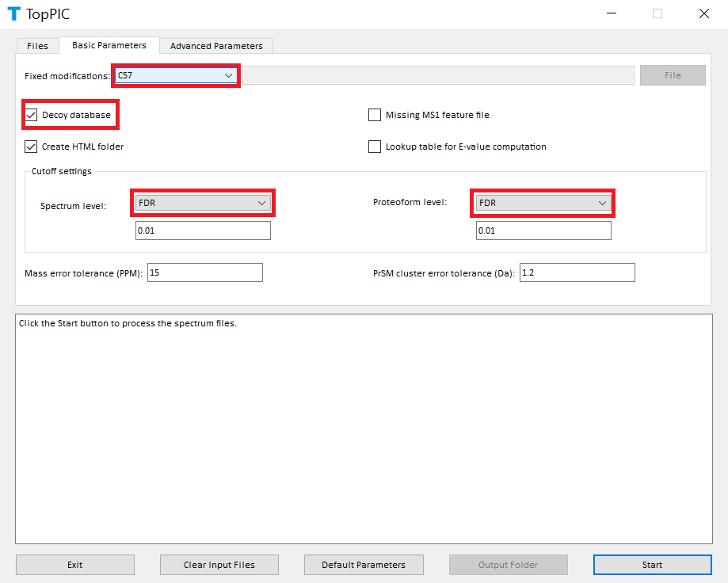Click the TopPIC logo icon in title bar

[x=13, y=13]
